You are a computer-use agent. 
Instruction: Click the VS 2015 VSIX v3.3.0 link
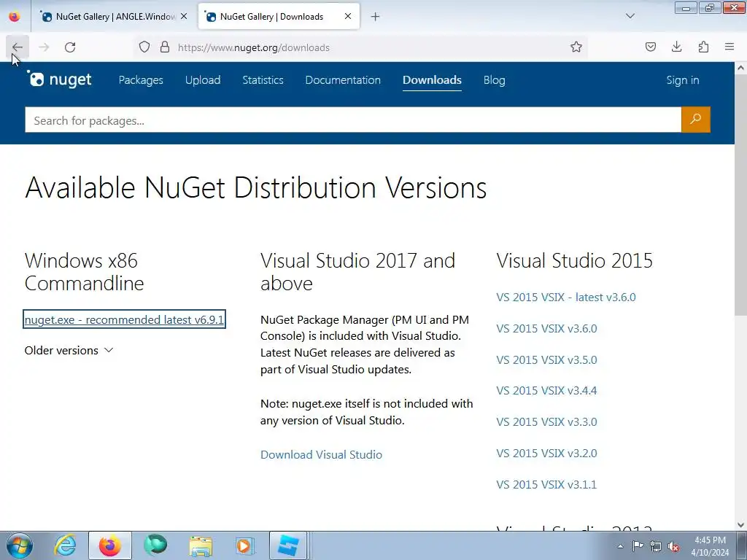point(546,422)
